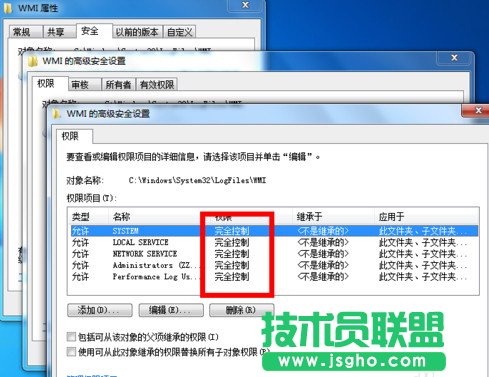
Task: Enable 使用可从此对象继承的权限替换所有子对象权限 checkbox
Action: click(71, 352)
